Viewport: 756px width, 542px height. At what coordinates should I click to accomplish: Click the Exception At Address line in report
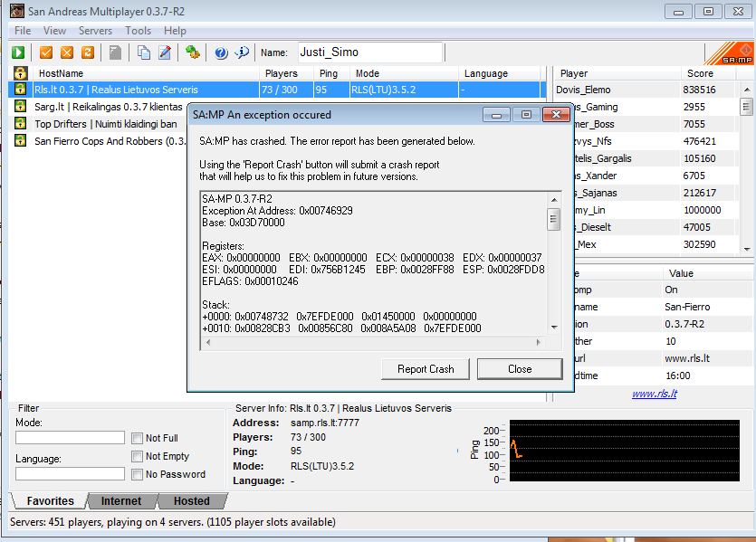click(x=277, y=211)
